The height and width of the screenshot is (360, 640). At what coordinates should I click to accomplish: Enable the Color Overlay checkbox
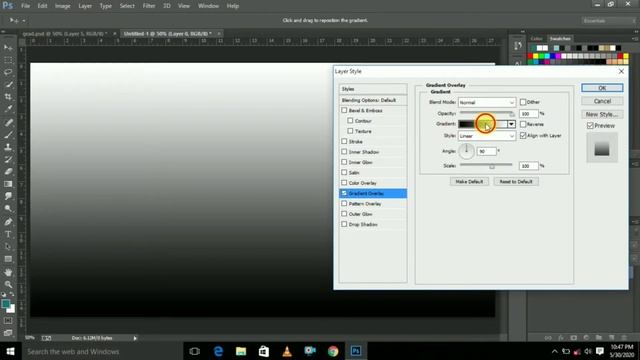(344, 182)
